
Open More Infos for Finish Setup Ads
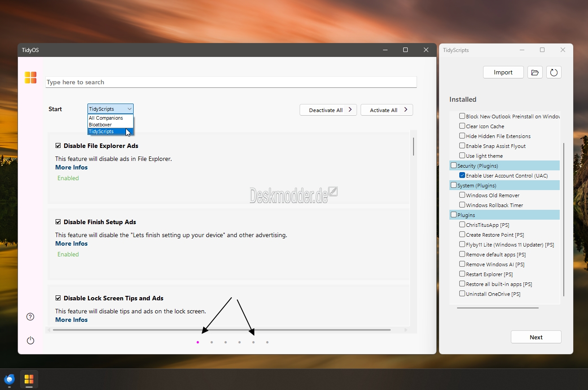point(71,243)
